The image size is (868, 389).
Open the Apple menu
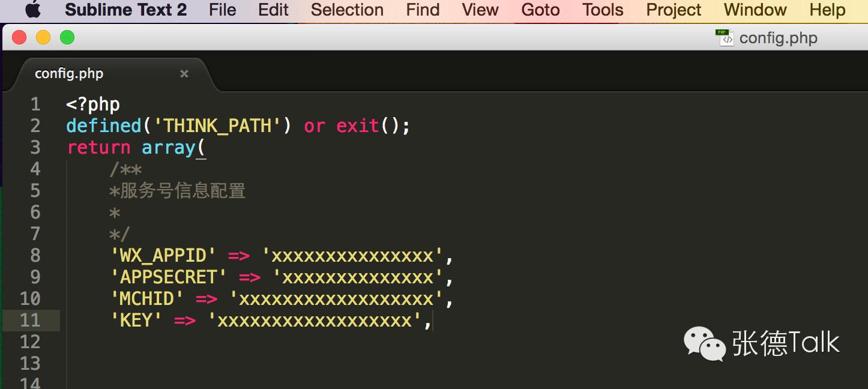click(33, 10)
